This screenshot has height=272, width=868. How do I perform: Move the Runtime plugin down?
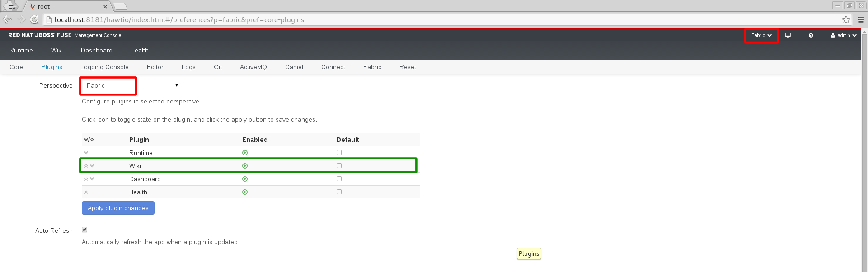tap(86, 153)
